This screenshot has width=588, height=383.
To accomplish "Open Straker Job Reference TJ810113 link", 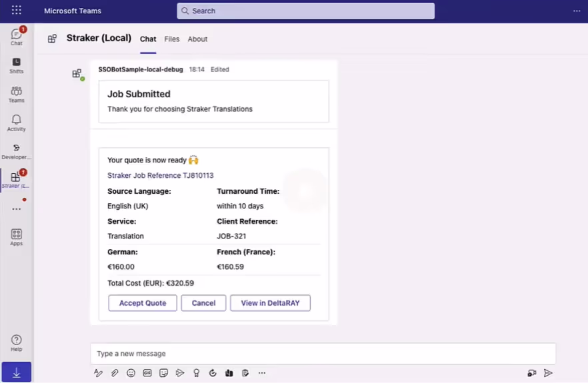I will pos(161,175).
